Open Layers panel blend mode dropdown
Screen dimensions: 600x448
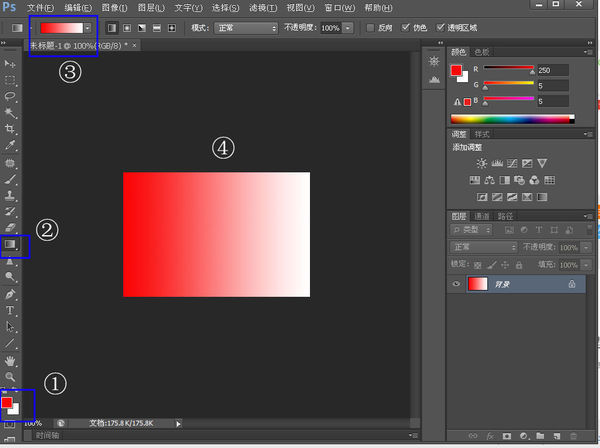click(x=484, y=247)
